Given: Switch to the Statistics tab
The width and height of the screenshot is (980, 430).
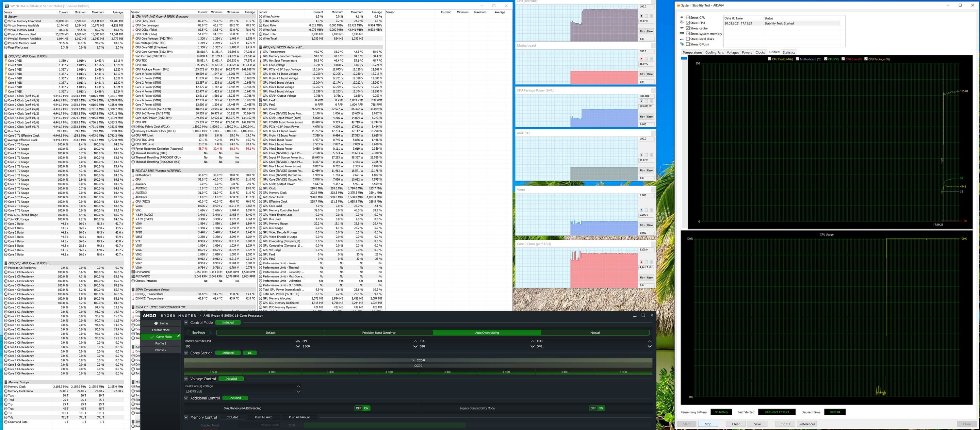Looking at the screenshot, I should (x=789, y=53).
